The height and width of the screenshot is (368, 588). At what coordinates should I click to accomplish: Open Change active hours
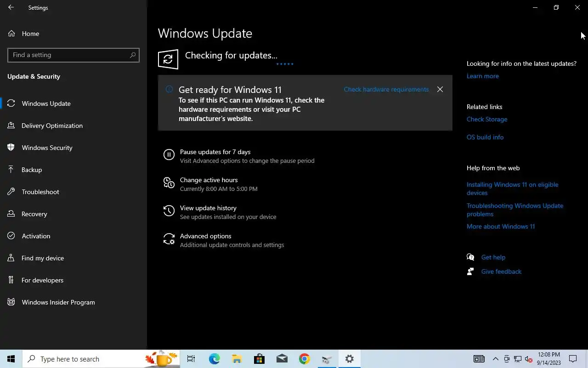click(209, 180)
